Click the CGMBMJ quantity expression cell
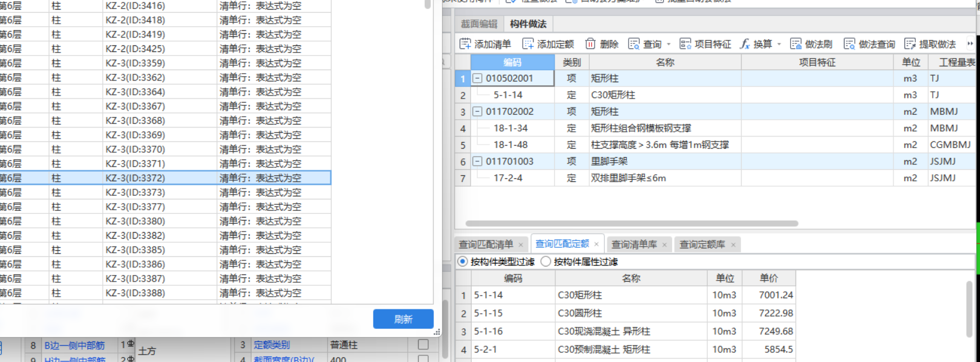Screen dimensions: 980x362 pos(952,145)
